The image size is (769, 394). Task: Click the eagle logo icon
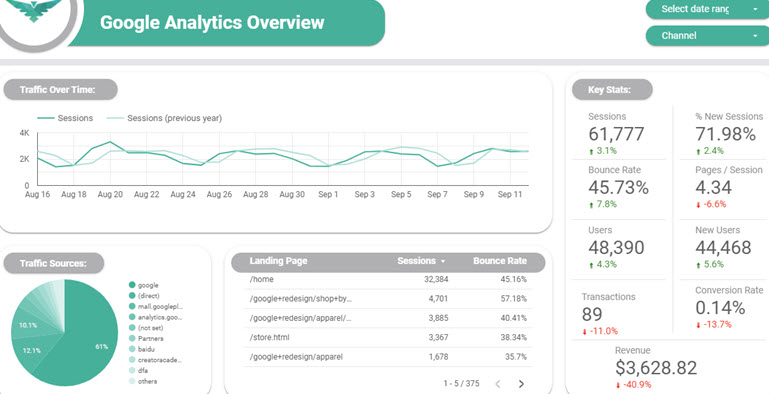(x=34, y=10)
